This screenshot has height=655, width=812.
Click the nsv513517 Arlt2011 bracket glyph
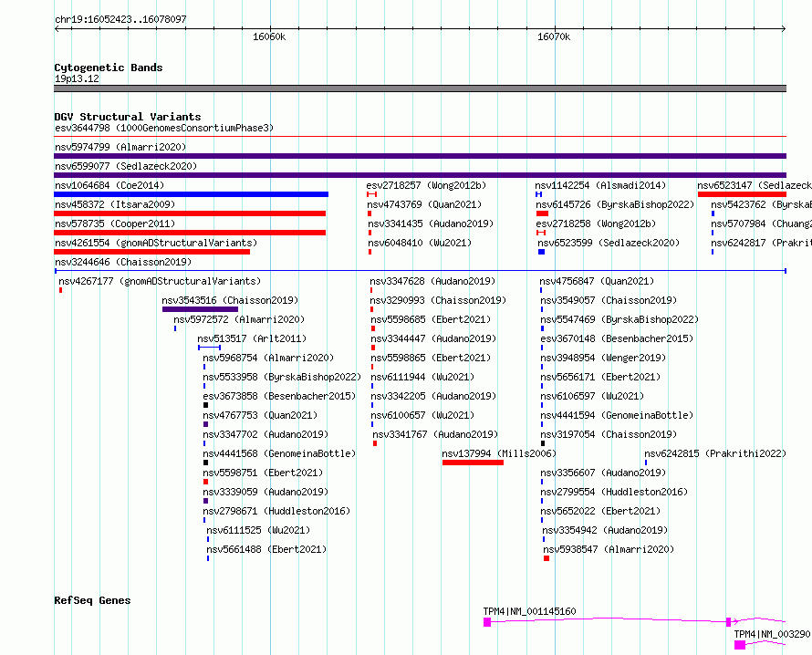(209, 348)
